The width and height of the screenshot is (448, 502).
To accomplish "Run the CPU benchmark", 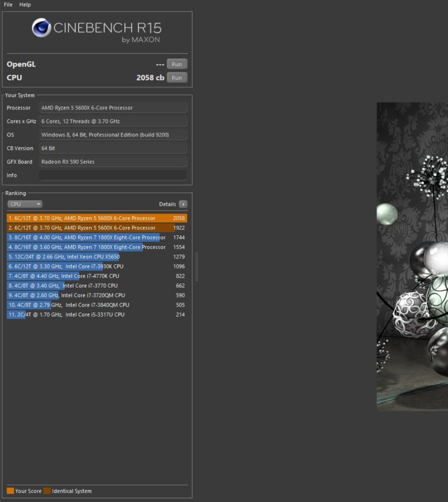I will coord(177,77).
